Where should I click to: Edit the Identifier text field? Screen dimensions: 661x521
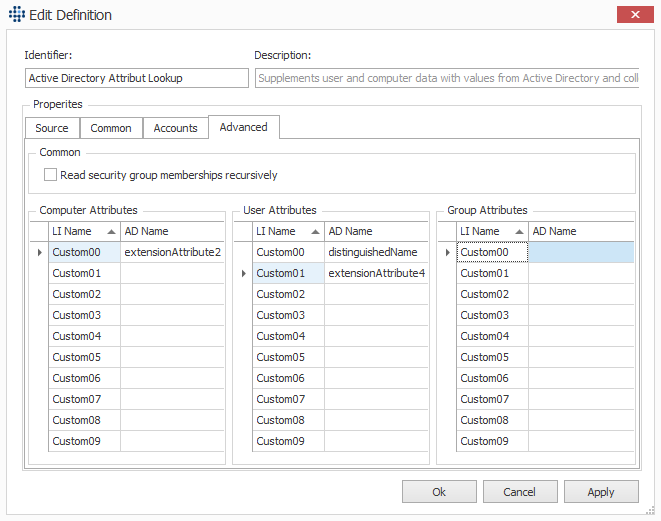point(137,78)
